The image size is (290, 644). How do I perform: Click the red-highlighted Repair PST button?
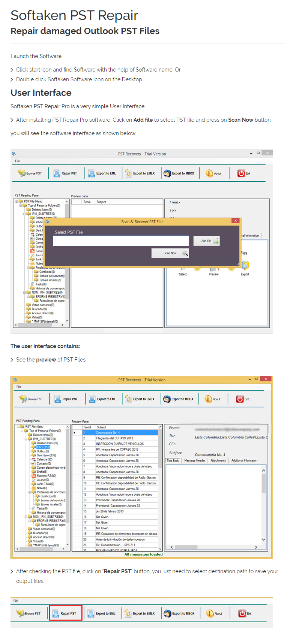click(65, 613)
